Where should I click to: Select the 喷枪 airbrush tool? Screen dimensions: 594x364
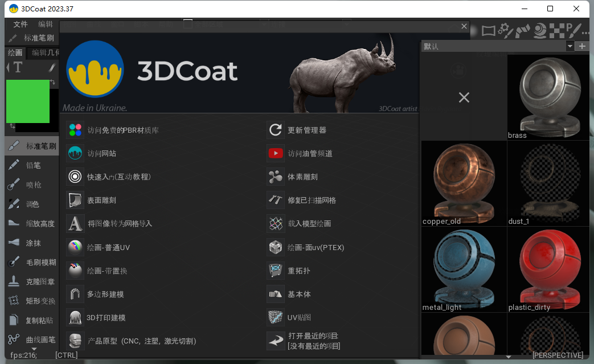pos(32,185)
